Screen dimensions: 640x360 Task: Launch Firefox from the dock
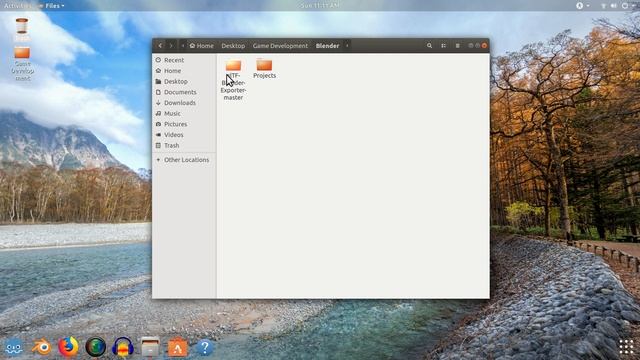[68, 347]
